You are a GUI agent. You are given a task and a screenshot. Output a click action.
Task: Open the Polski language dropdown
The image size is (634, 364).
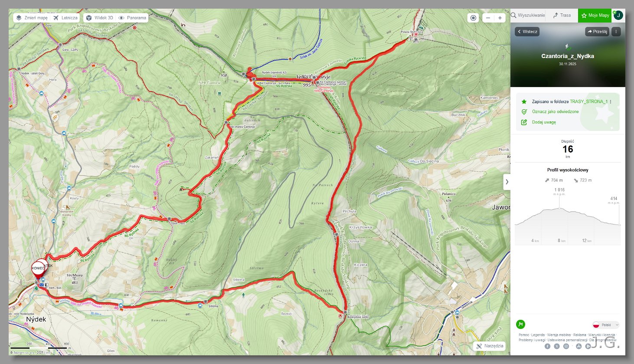pyautogui.click(x=606, y=325)
